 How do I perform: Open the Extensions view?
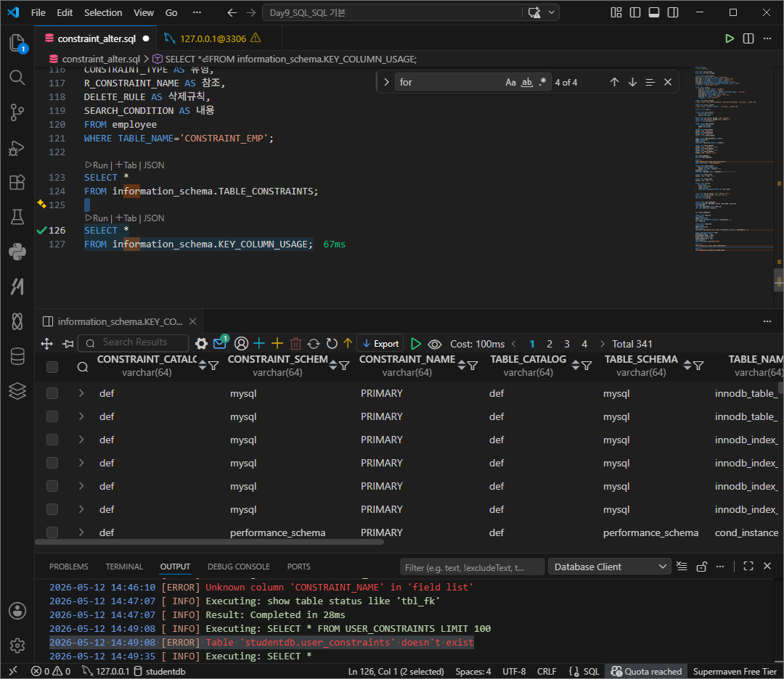[x=17, y=182]
